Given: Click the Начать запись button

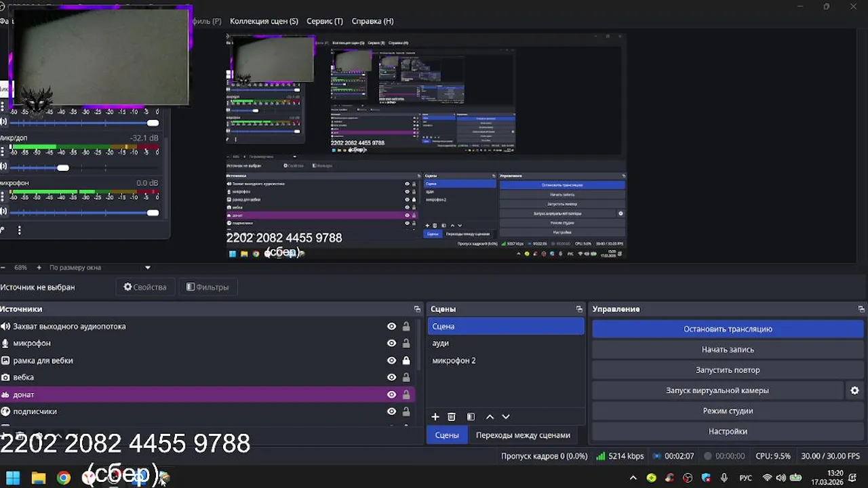Looking at the screenshot, I should (728, 350).
